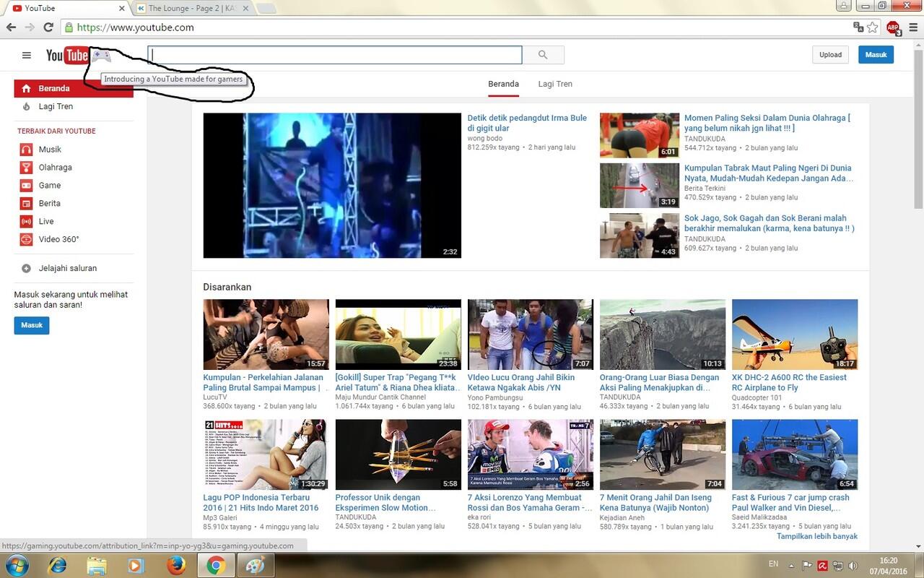Click the translate icon in address bar
Viewport: 924px width, 578px height.
(858, 27)
